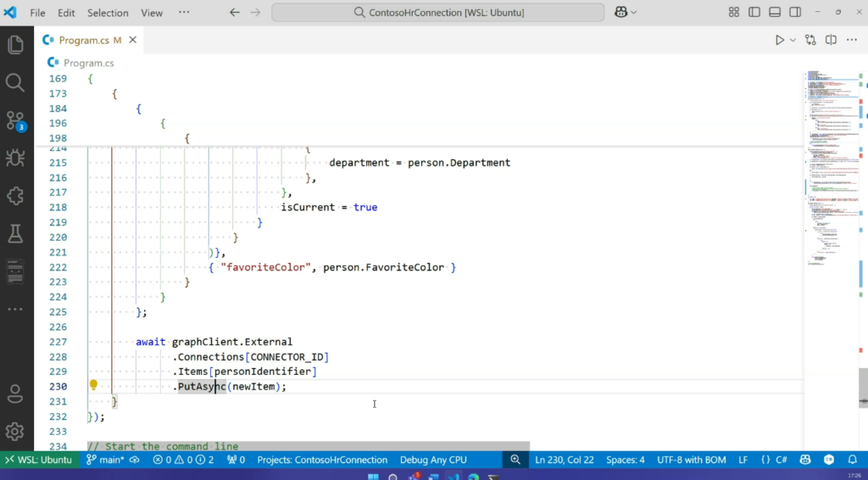This screenshot has height=480, width=868.
Task: Open errors and warnings count in status bar
Action: click(x=183, y=460)
